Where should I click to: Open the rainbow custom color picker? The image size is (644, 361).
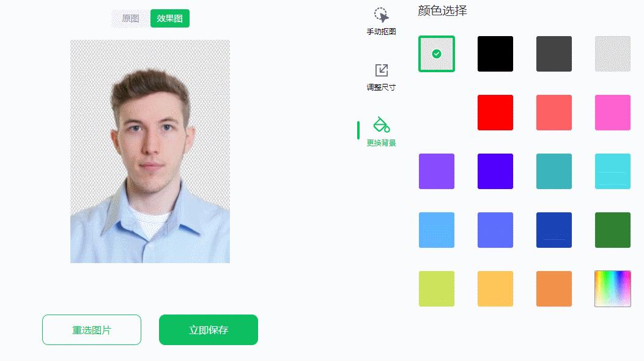pos(612,288)
